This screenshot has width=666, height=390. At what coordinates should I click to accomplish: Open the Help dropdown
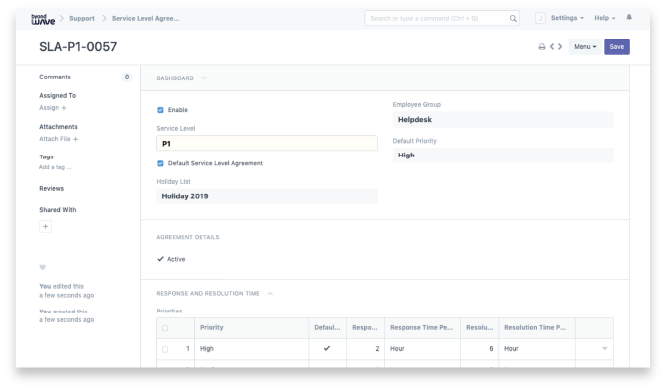[x=604, y=18]
